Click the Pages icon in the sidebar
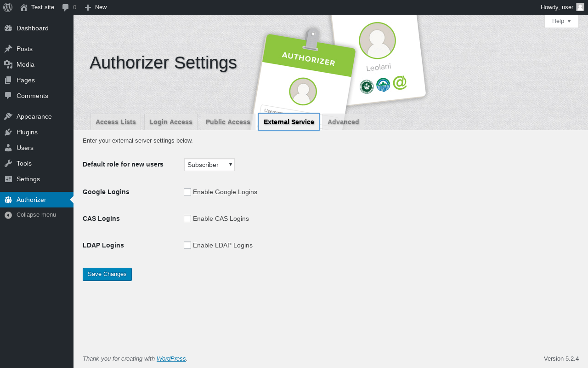588x368 pixels. pyautogui.click(x=8, y=80)
